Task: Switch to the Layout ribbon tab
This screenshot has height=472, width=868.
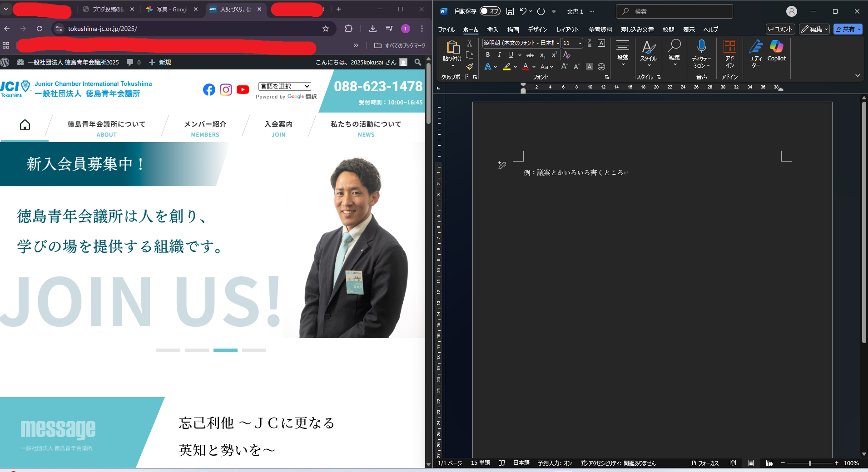Action: pyautogui.click(x=567, y=29)
